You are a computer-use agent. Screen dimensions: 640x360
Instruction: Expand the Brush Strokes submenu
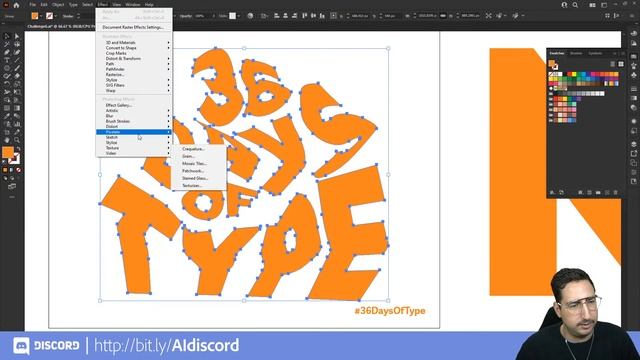click(x=134, y=121)
